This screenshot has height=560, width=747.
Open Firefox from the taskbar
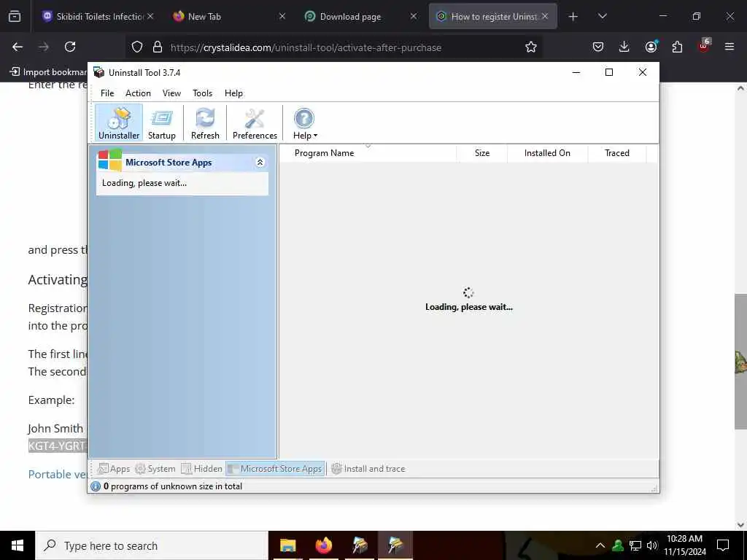pyautogui.click(x=323, y=545)
